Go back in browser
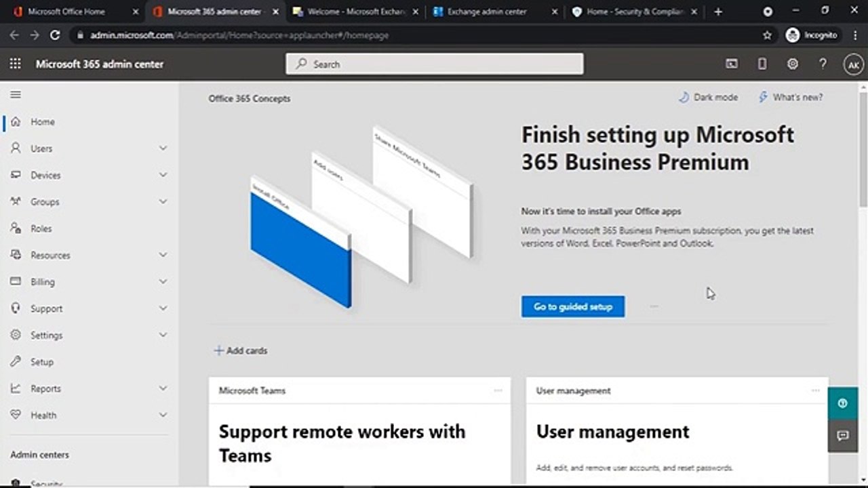Screen dimensions: 868x488 click(14, 35)
